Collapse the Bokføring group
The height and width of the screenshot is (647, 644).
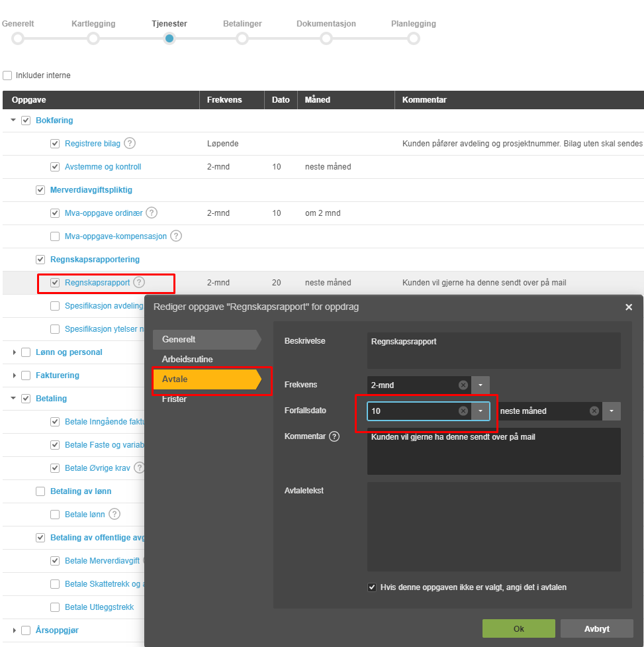pos(13,120)
